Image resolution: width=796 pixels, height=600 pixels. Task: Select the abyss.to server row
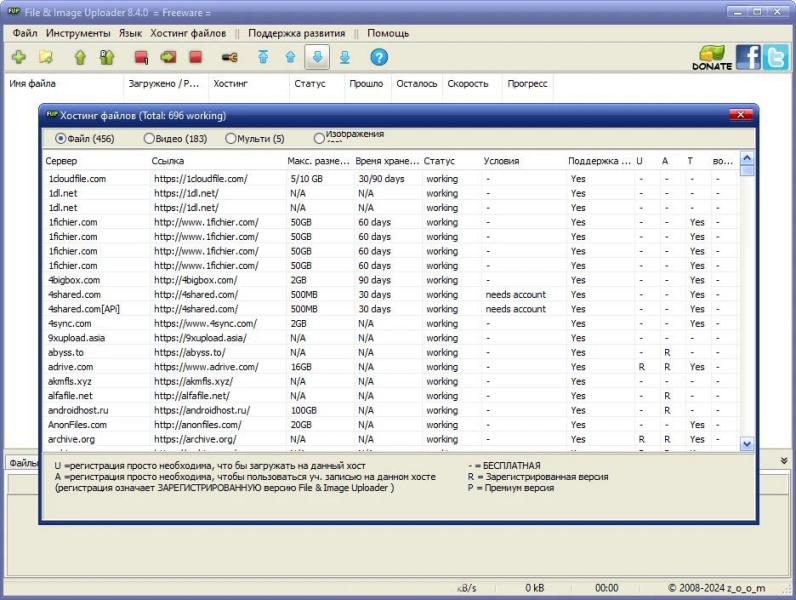point(391,352)
